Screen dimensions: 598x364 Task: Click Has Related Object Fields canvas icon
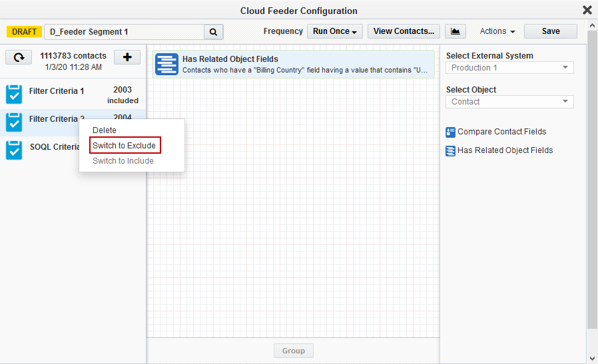[167, 64]
